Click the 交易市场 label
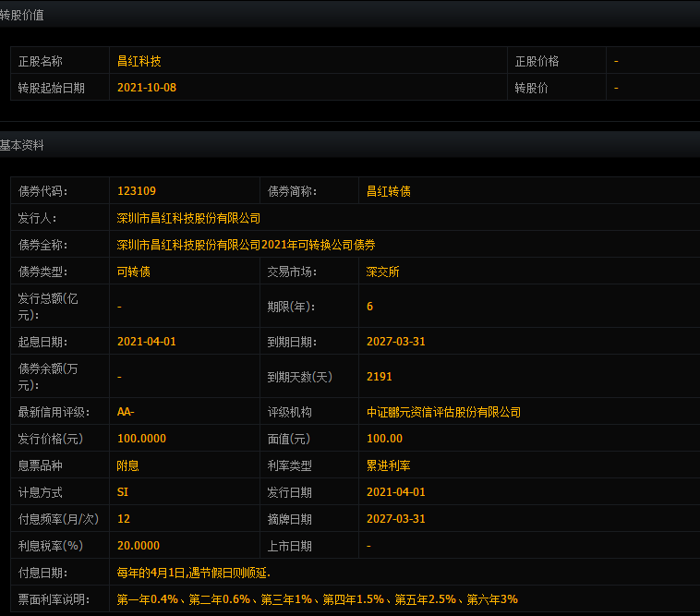 (292, 272)
